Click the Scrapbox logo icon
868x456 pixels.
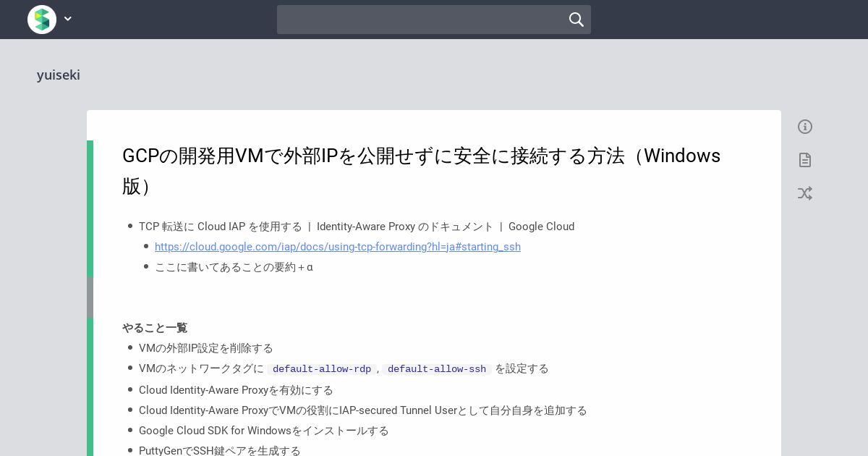(x=42, y=20)
